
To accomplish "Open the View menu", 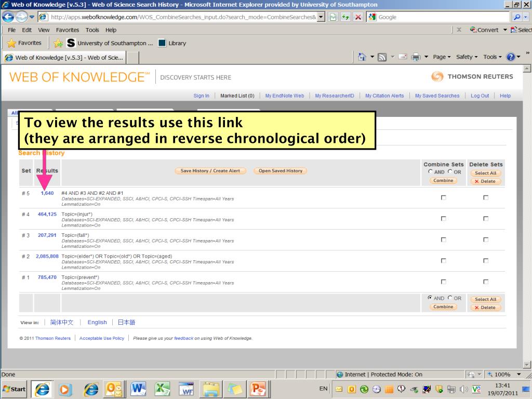I will pos(44,30).
